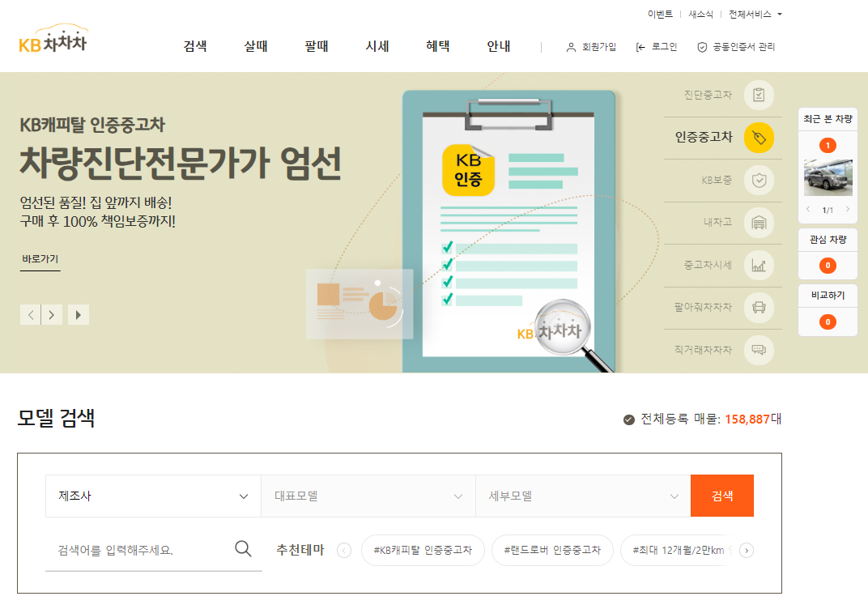Screen dimensions: 868x609
Task: Select 진단중고차 banner label
Action: point(708,96)
